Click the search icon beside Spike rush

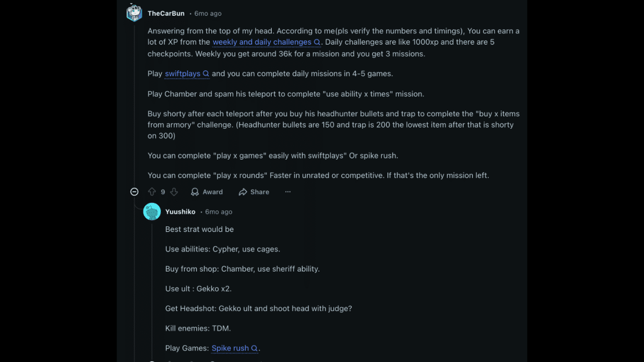(x=254, y=348)
